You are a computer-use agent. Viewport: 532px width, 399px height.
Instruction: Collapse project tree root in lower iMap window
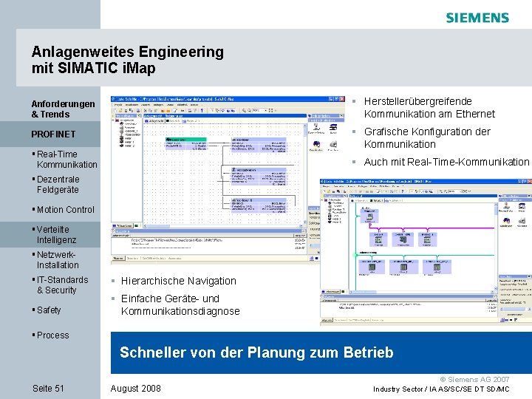click(322, 200)
